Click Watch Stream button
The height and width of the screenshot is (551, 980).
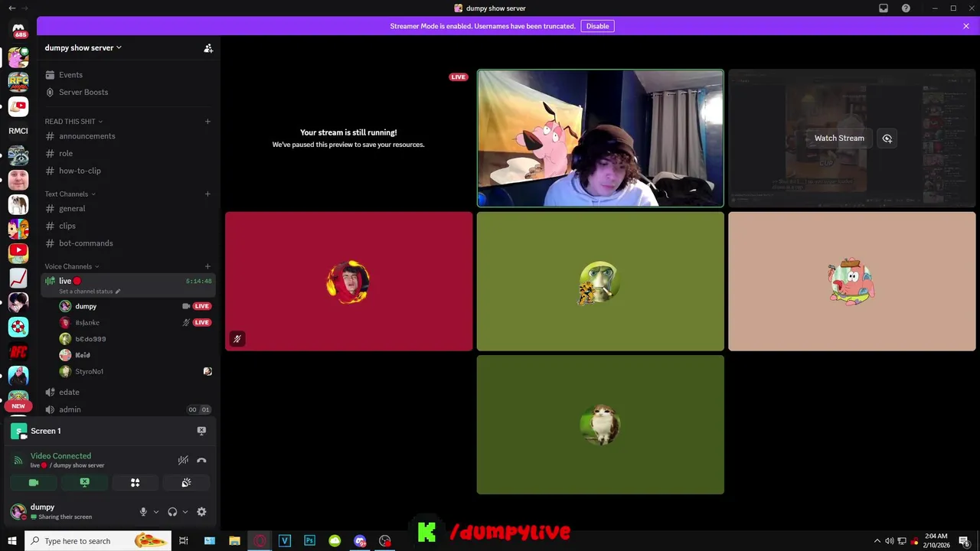click(839, 139)
